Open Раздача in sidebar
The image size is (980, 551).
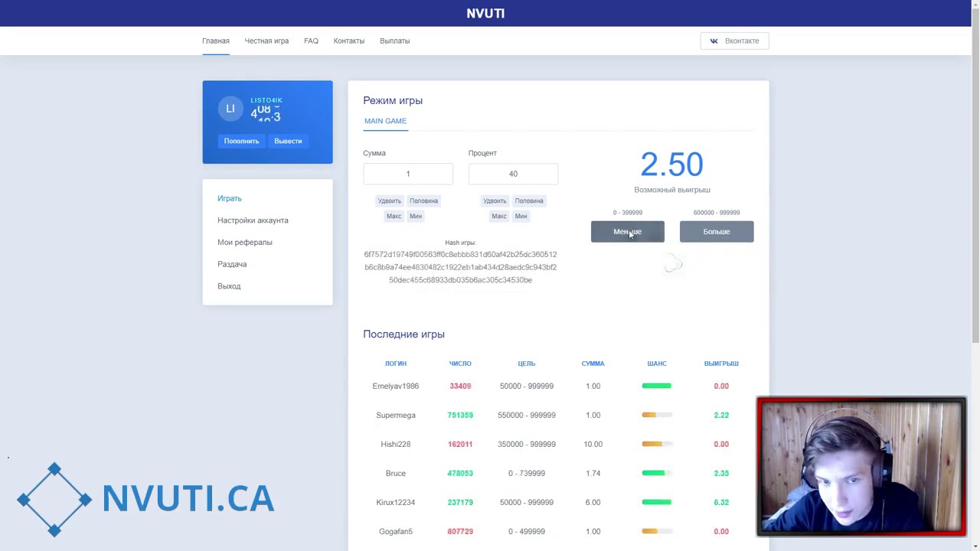232,264
